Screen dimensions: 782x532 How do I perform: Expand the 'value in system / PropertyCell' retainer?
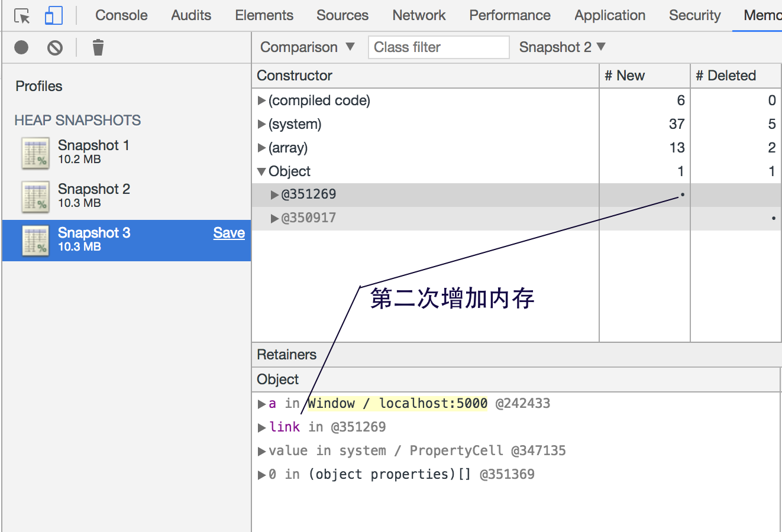click(x=261, y=451)
